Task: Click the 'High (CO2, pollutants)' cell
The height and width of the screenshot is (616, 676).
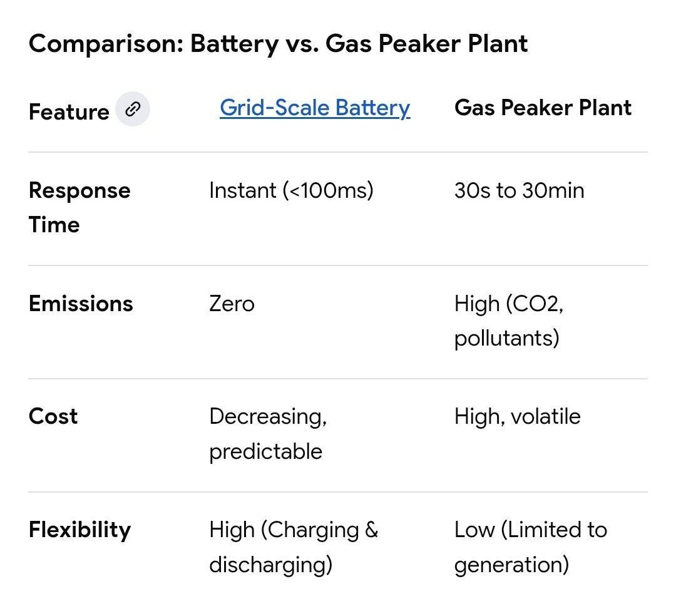Action: 508,321
